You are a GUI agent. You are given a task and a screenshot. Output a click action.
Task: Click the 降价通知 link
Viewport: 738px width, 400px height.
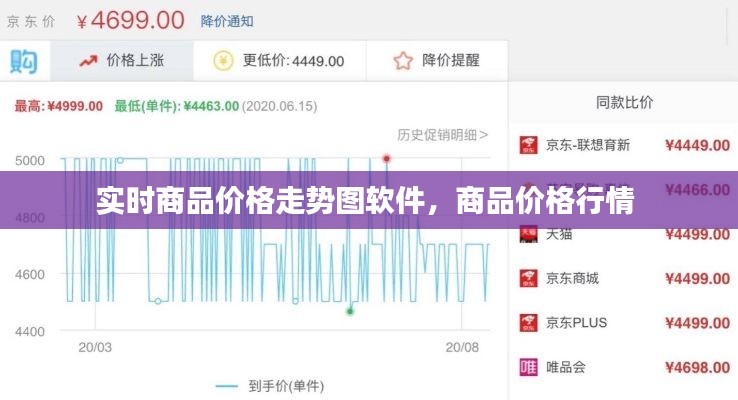point(227,20)
